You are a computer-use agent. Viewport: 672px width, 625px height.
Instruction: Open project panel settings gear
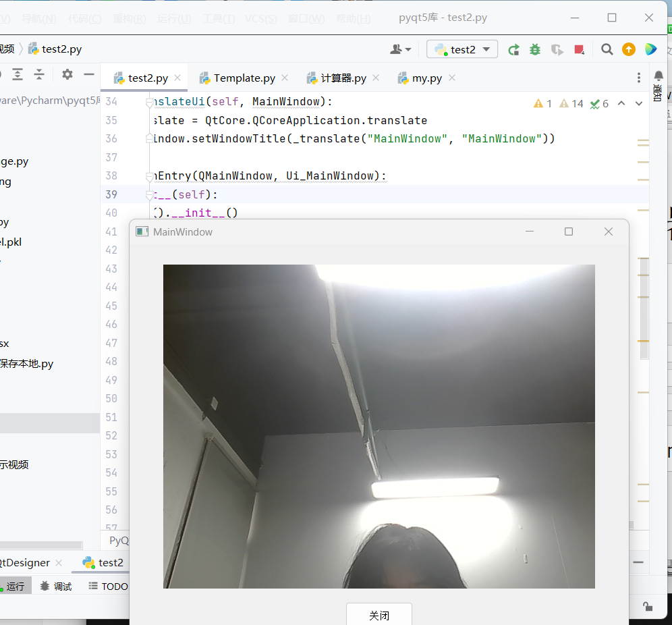[x=67, y=74]
